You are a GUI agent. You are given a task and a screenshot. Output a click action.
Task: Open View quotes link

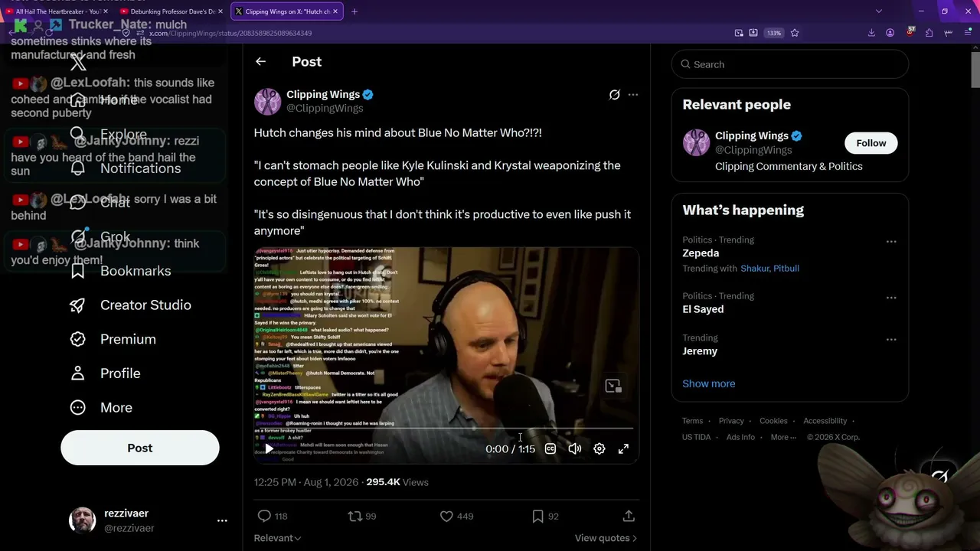(606, 538)
